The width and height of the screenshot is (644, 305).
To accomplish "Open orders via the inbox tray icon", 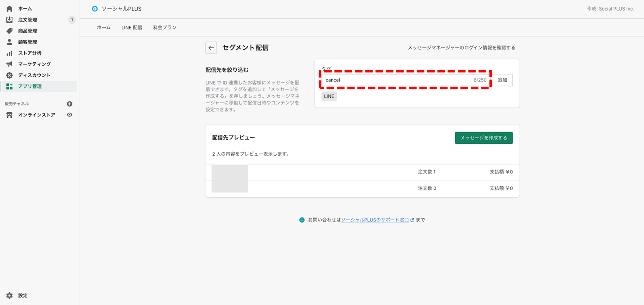I will [9, 20].
